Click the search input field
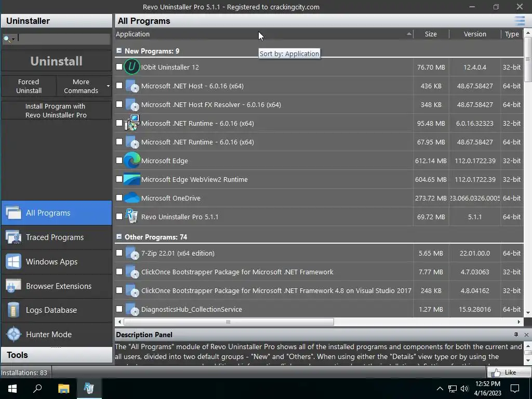Image resolution: width=532 pixels, height=399 pixels. [64, 38]
